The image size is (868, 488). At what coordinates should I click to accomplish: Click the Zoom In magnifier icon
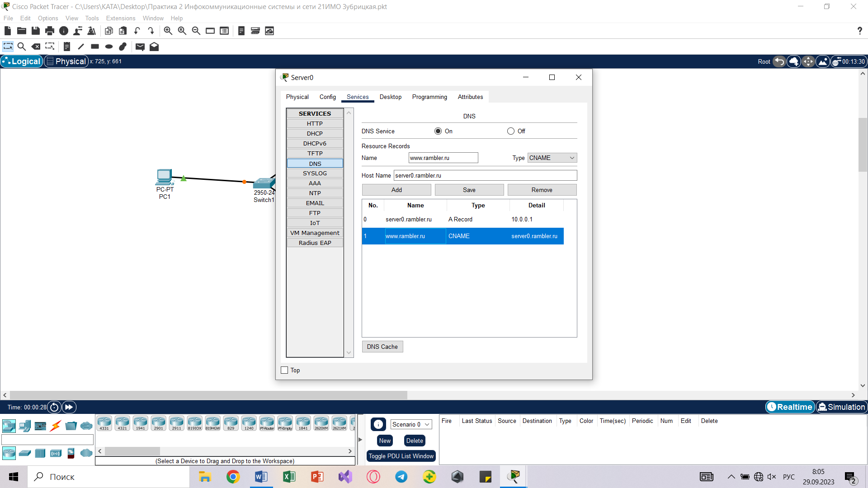pyautogui.click(x=168, y=31)
